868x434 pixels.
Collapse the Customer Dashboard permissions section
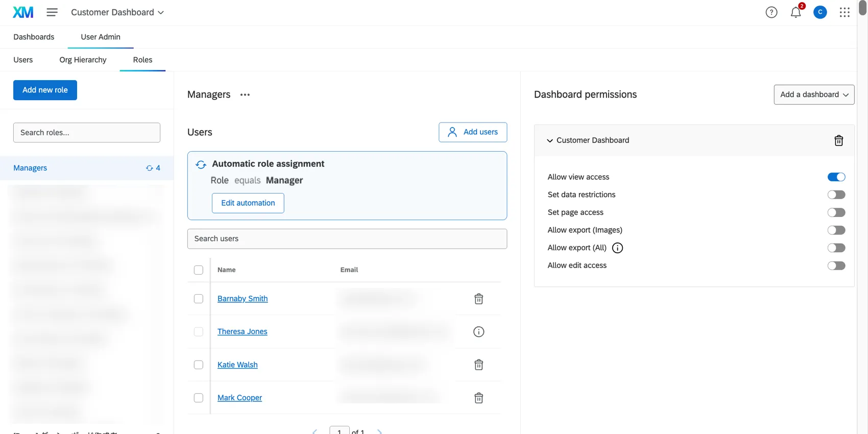[550, 140]
